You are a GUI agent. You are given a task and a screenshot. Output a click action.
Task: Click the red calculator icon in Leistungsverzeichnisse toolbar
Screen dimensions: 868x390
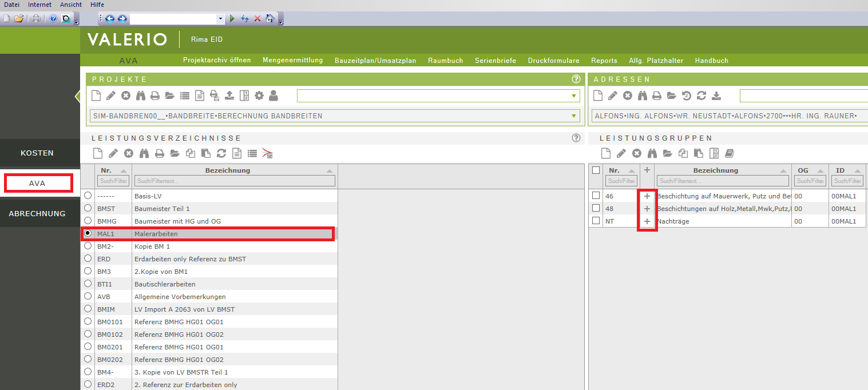[x=267, y=153]
